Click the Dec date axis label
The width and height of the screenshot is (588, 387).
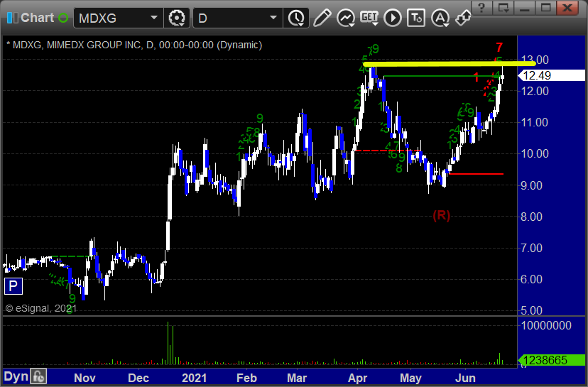138,378
